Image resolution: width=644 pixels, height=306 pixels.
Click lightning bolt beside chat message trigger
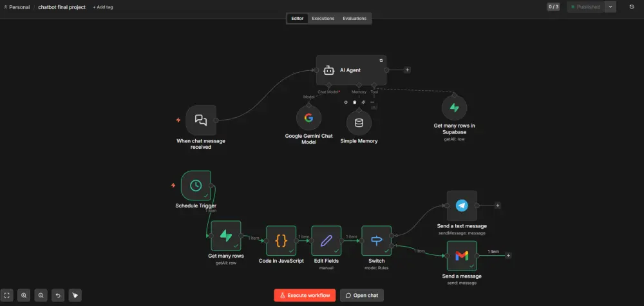coord(178,120)
